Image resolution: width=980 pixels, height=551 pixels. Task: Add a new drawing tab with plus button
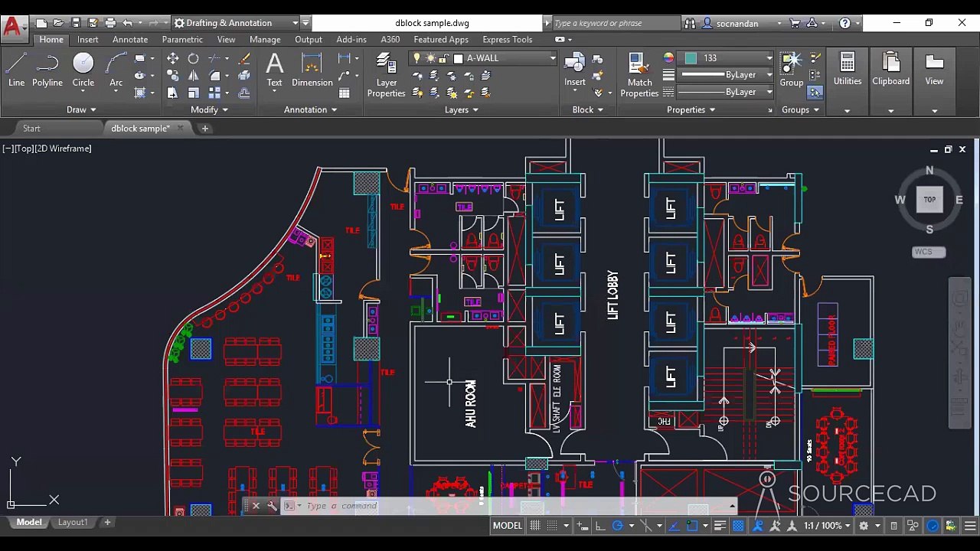pos(204,129)
